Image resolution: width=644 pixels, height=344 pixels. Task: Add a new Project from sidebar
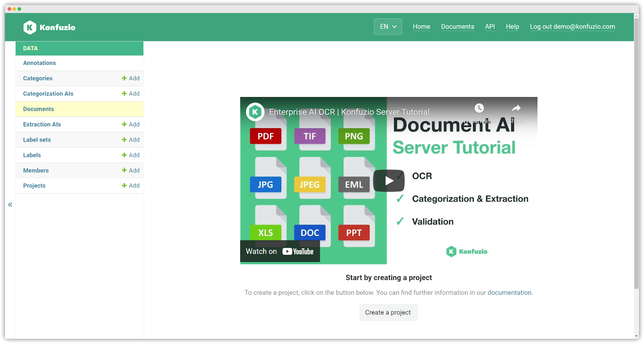pyautogui.click(x=131, y=186)
